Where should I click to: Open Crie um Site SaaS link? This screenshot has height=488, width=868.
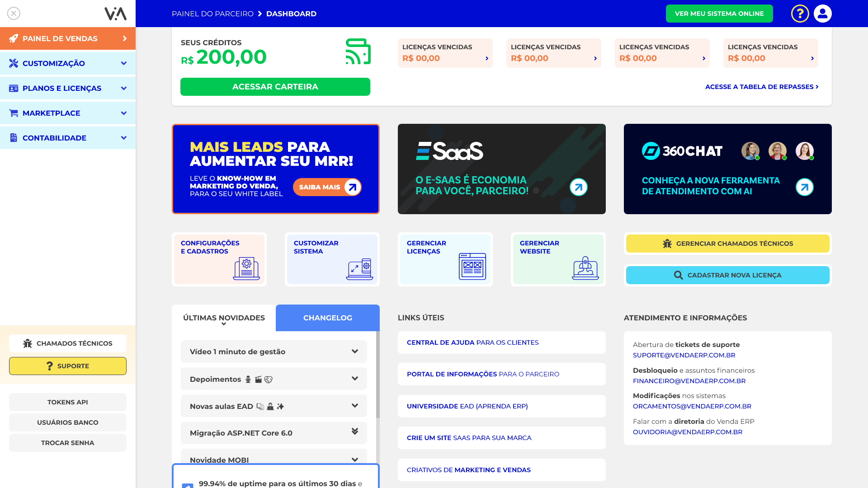coord(502,438)
